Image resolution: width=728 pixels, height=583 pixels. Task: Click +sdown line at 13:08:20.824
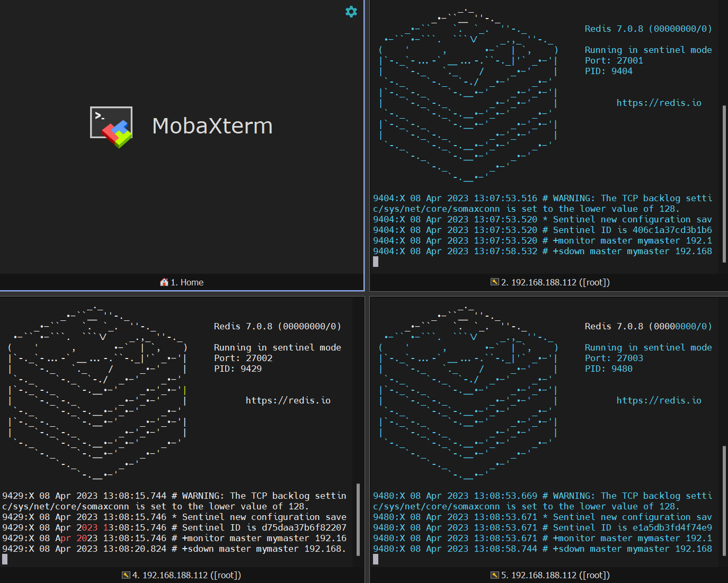tap(174, 549)
